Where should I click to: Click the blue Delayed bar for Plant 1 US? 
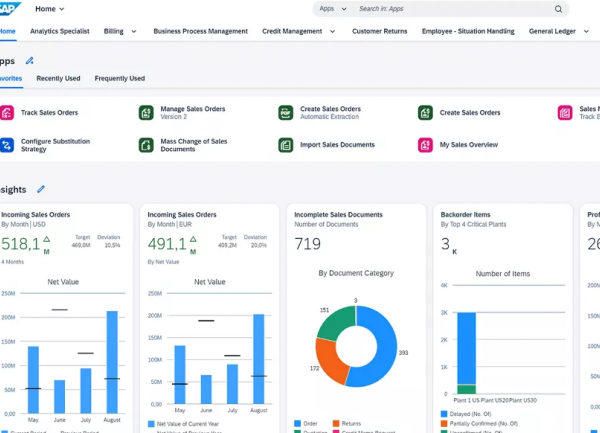pos(466,348)
